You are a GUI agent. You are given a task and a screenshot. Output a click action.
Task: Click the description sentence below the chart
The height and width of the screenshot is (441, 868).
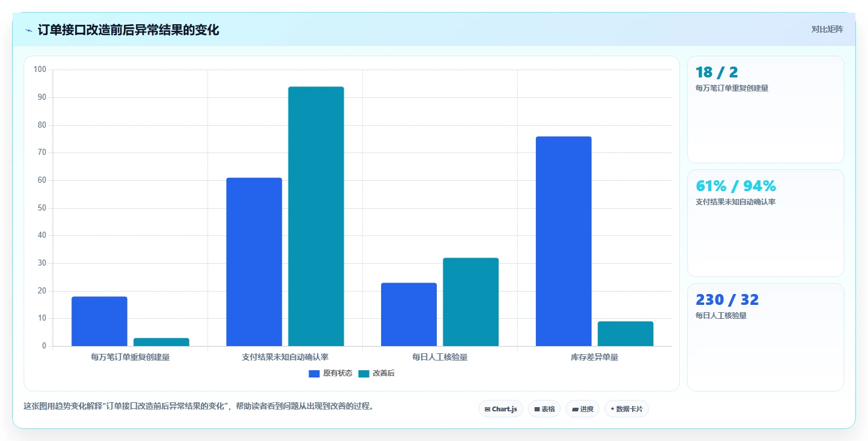(200, 406)
